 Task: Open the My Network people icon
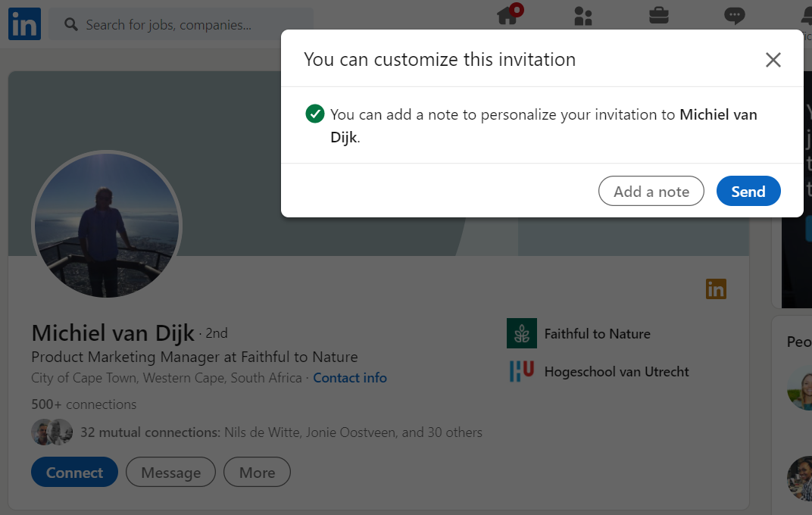(x=582, y=16)
